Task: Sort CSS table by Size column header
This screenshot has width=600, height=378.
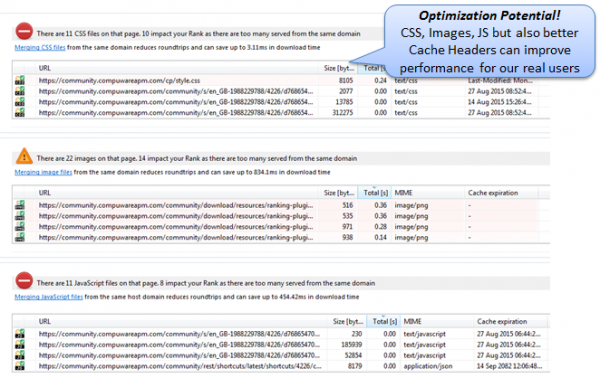Action: (339, 68)
